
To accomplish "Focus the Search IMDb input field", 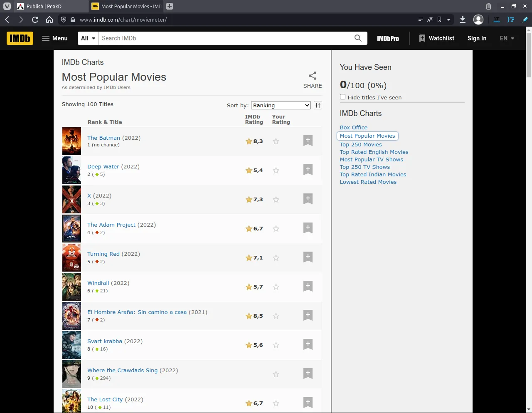I will 224,38.
